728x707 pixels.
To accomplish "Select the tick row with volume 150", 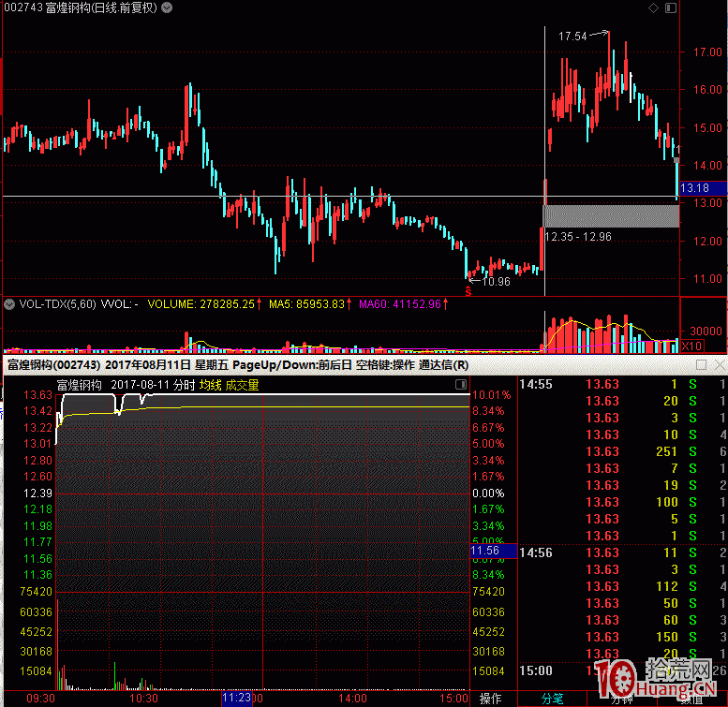I will (x=622, y=638).
